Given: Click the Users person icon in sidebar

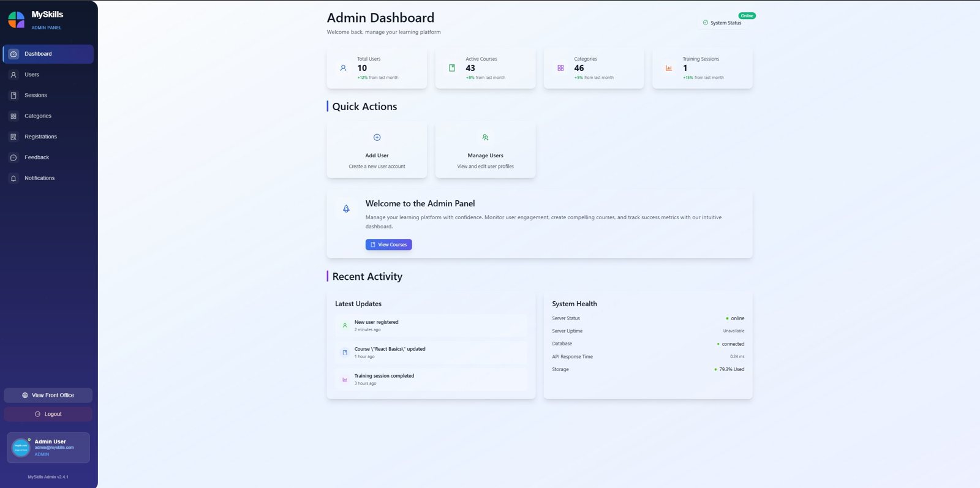Looking at the screenshot, I should tap(13, 75).
